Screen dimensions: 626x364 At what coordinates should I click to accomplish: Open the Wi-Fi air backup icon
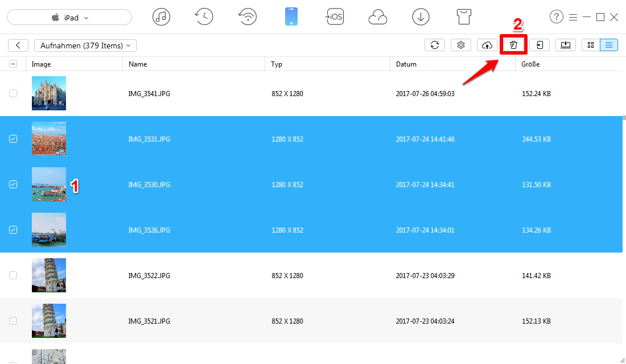[248, 17]
